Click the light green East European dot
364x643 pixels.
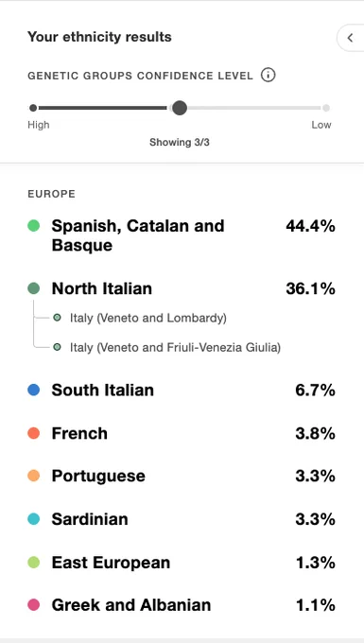(34, 563)
